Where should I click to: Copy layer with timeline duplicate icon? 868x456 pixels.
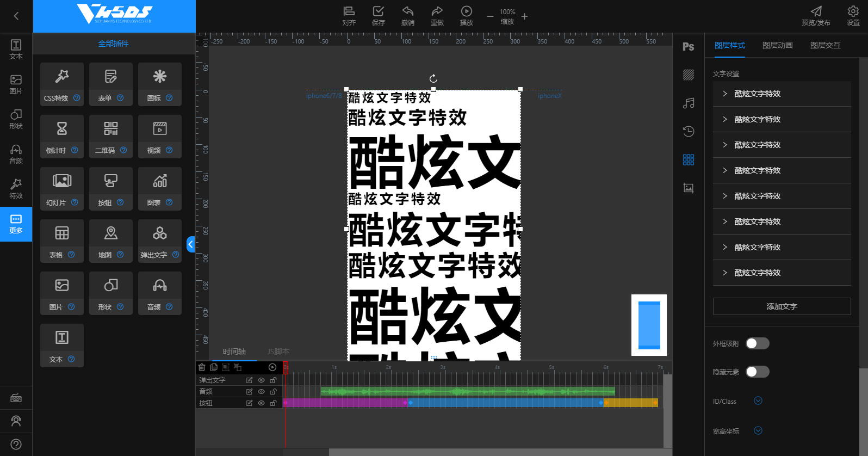point(214,367)
